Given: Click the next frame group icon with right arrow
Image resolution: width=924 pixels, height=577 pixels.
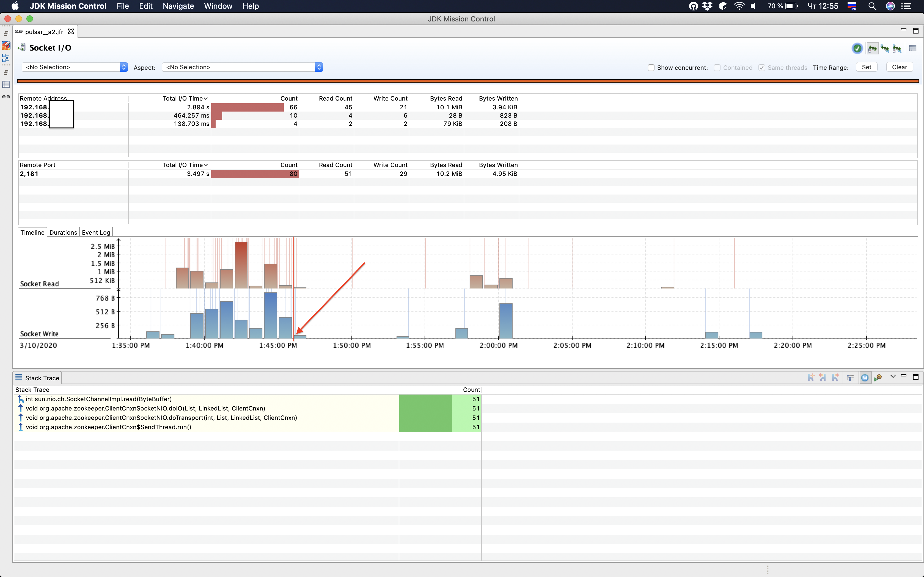Looking at the screenshot, I should coord(836,378).
